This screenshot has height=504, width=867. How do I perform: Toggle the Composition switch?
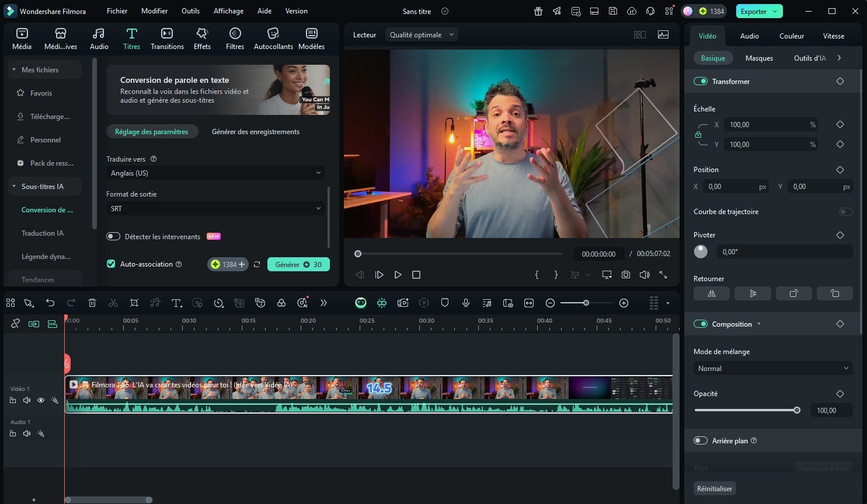[701, 324]
